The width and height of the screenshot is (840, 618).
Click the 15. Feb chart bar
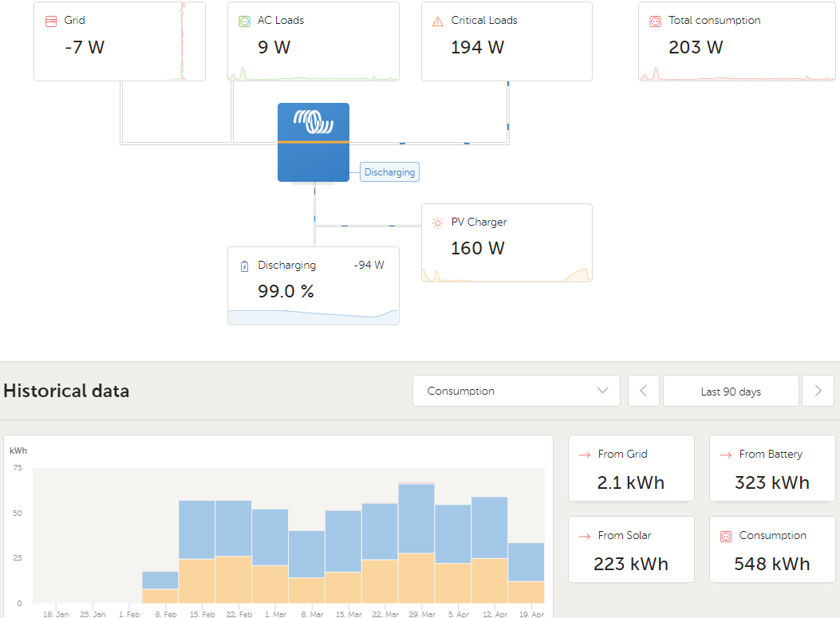tap(196, 552)
